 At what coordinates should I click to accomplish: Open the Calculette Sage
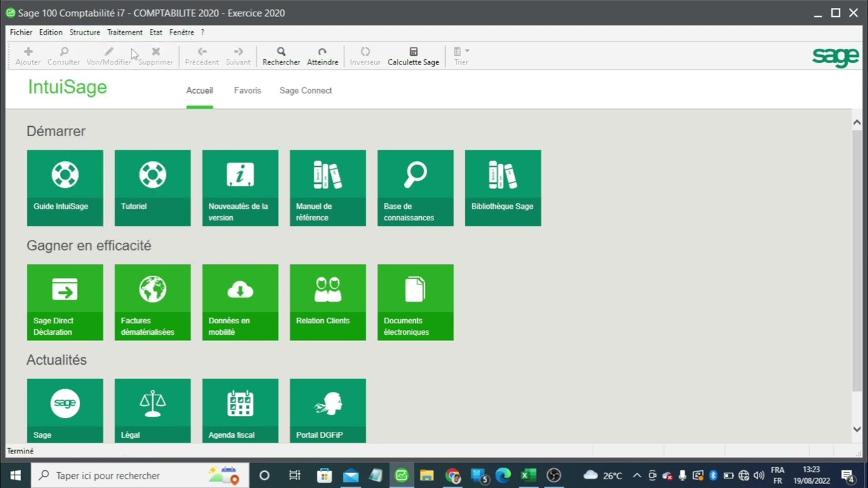(414, 56)
